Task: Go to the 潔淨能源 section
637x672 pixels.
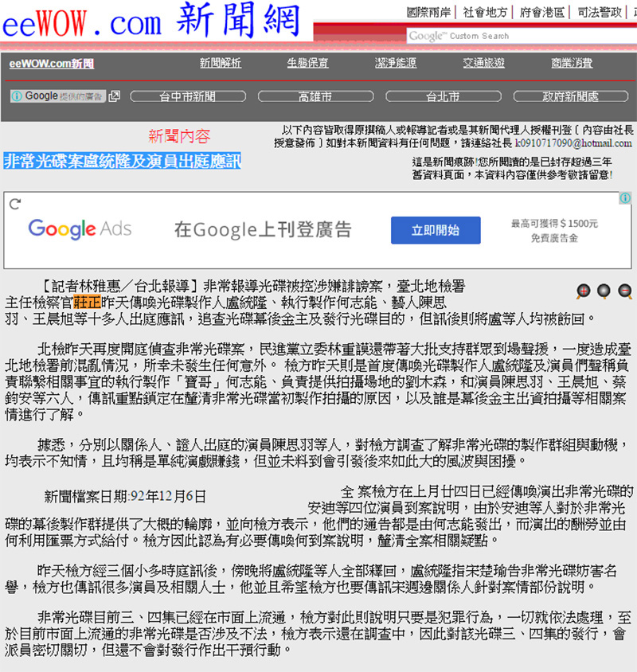Action: 396,64
